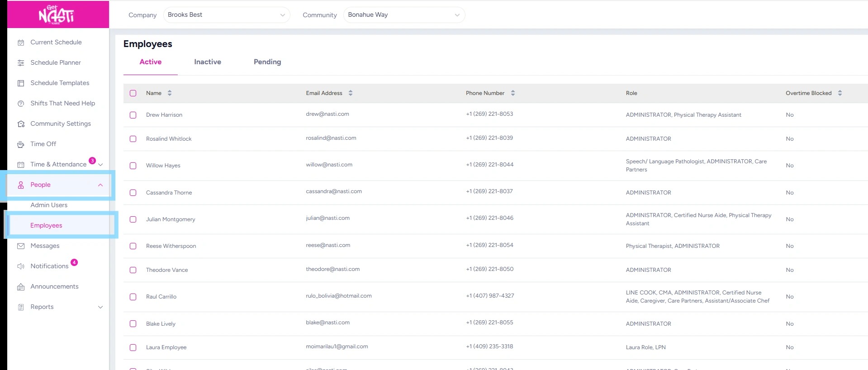Check the select-all checkbox in table header
Viewport: 868px width, 370px height.
pyautogui.click(x=133, y=93)
